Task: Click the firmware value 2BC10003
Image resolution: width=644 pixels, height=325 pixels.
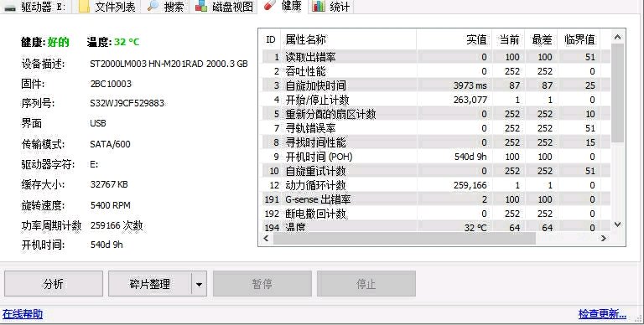Action: point(111,84)
